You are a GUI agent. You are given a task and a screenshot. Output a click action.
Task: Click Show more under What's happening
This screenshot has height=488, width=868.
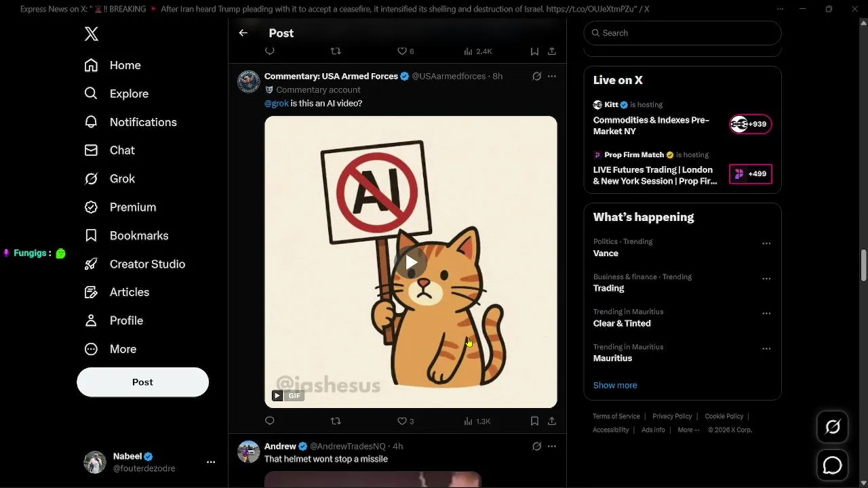(x=615, y=385)
